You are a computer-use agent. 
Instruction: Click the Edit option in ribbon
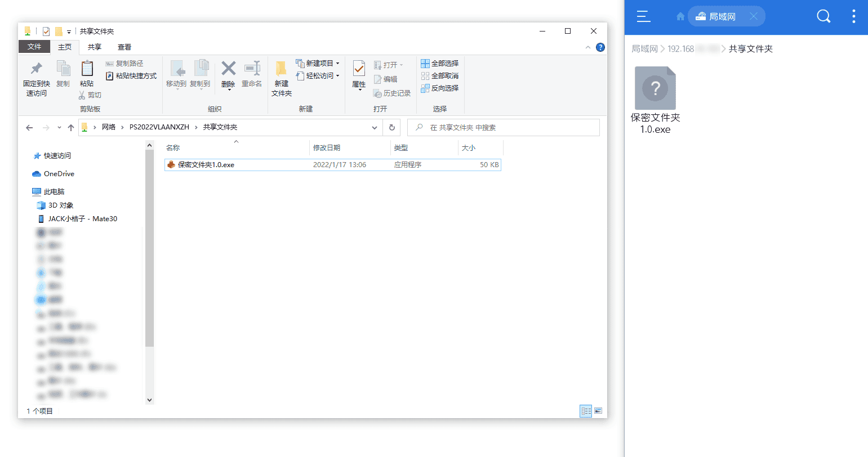(x=386, y=79)
